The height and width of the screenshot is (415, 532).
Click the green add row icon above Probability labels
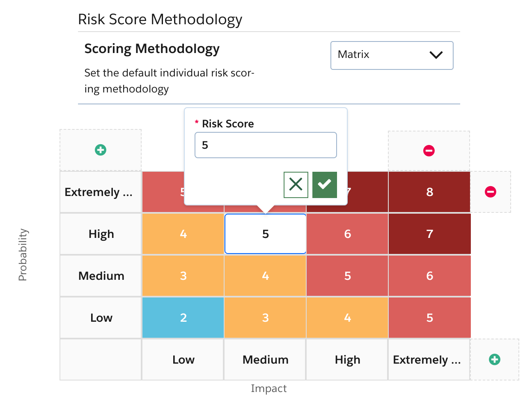(x=101, y=150)
